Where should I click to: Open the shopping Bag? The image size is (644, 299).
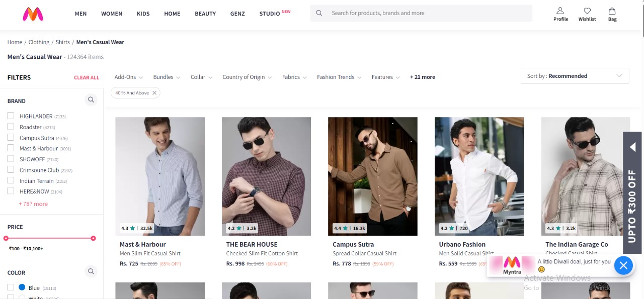click(x=612, y=14)
